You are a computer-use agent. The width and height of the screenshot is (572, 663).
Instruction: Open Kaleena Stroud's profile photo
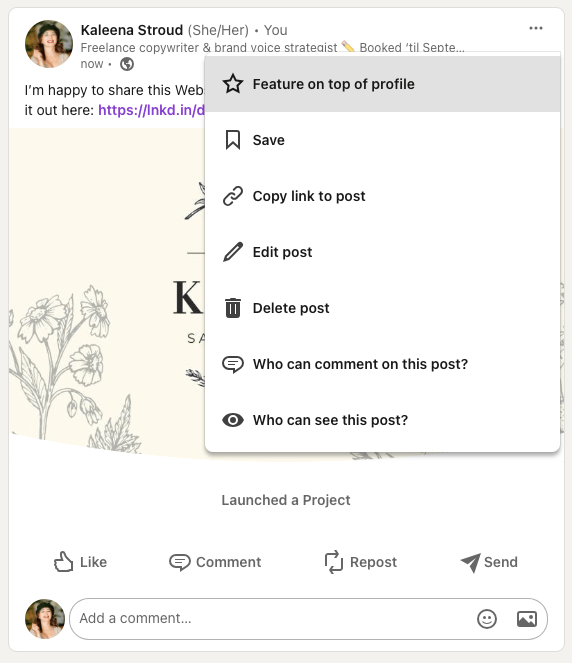point(49,44)
